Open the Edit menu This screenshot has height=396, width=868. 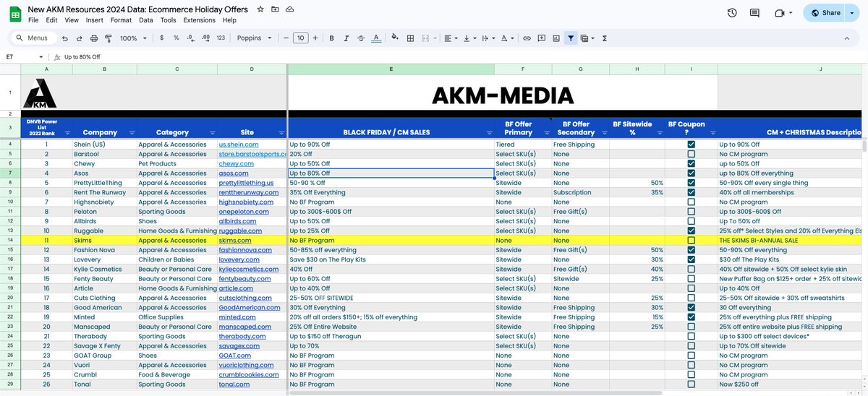coord(52,20)
